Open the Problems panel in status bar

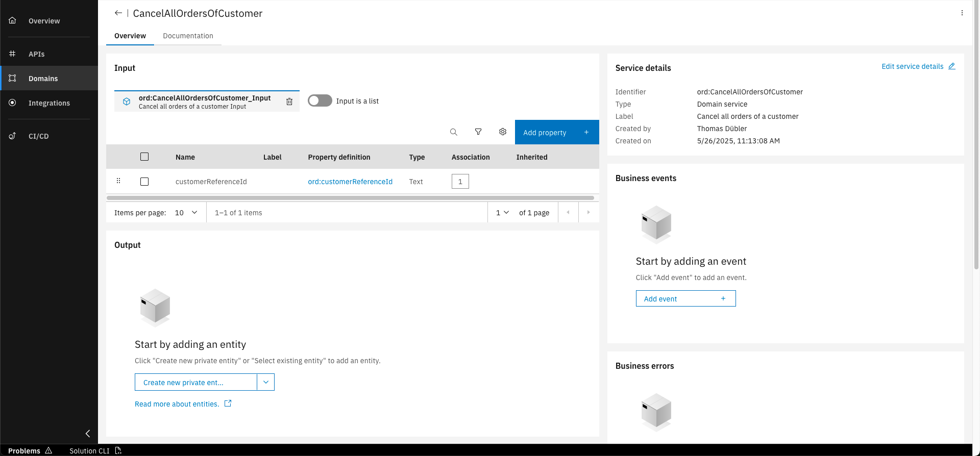click(x=30, y=450)
